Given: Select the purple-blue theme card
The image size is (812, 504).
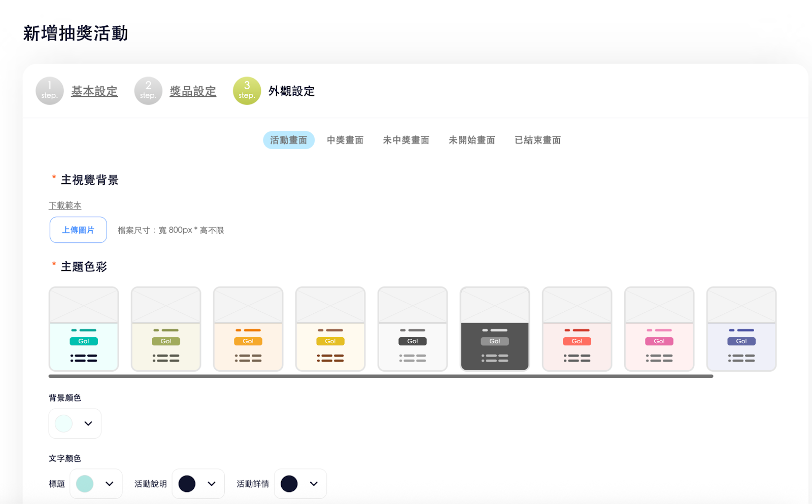Looking at the screenshot, I should coord(741,329).
